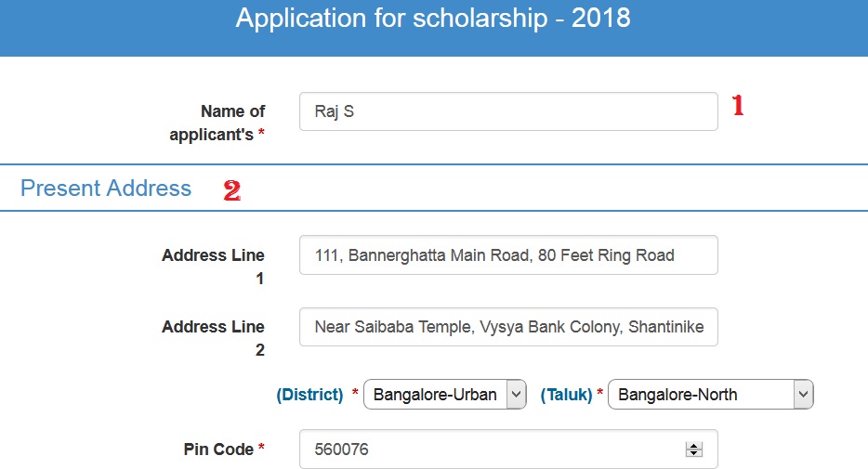Click the red asterisk beside the Pin Code label

tap(261, 449)
